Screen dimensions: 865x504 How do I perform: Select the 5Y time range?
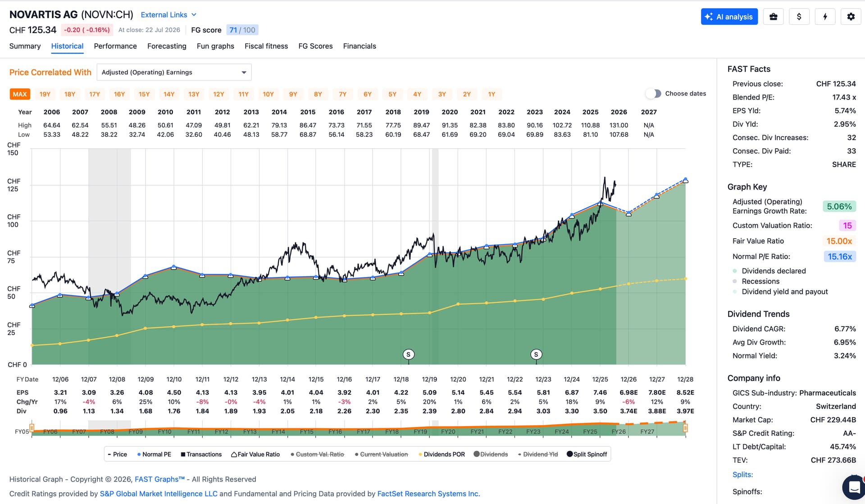coord(392,94)
